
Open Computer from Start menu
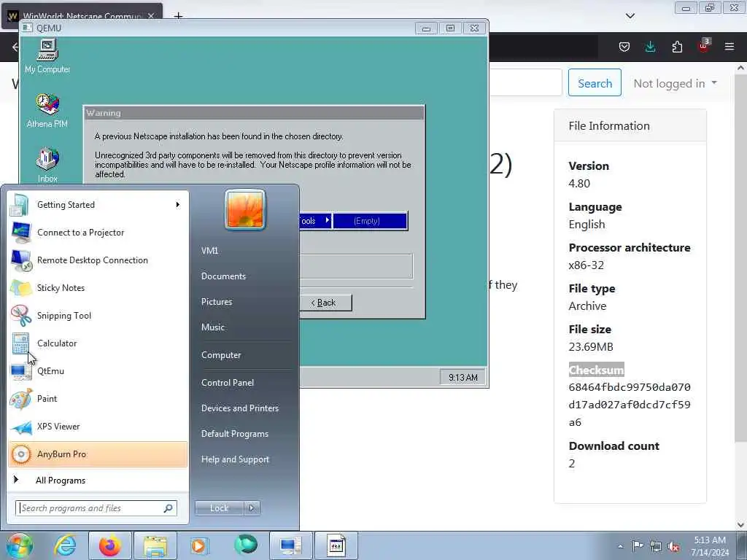click(221, 355)
